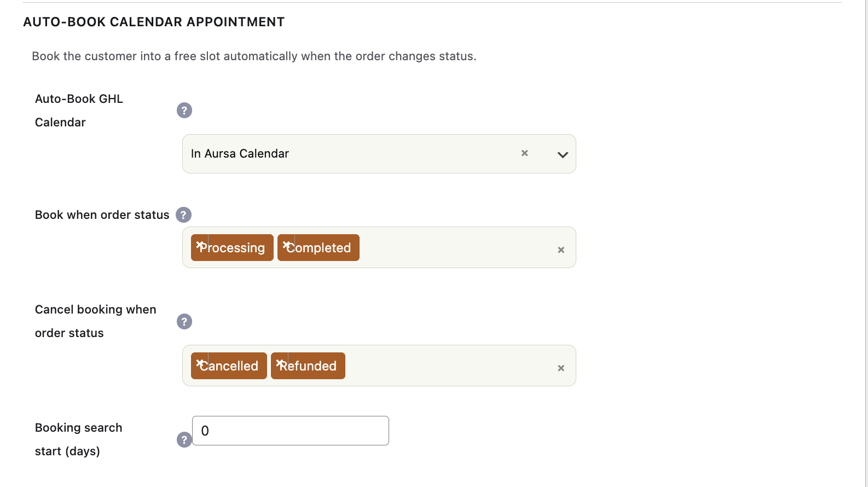
Task: Focus the Booking search start days input
Action: coord(291,431)
